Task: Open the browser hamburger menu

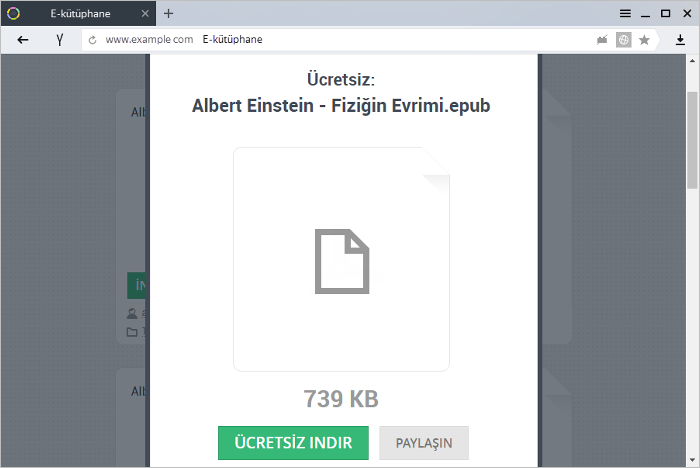Action: coord(625,13)
